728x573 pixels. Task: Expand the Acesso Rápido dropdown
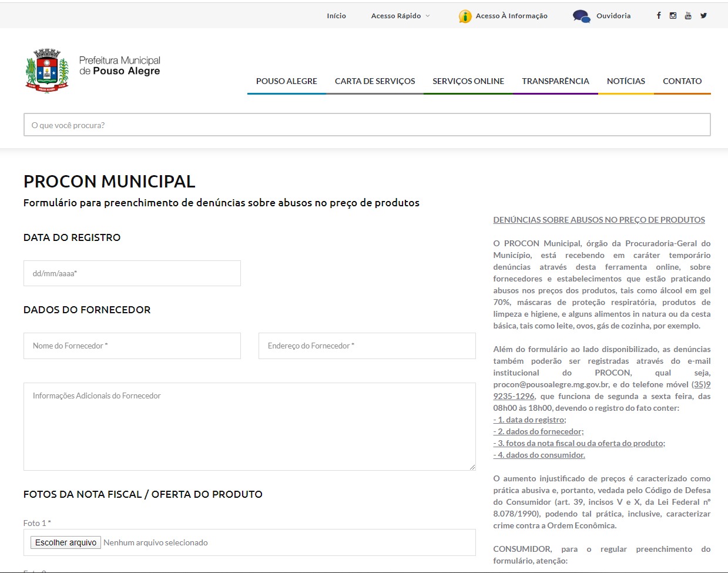(400, 16)
